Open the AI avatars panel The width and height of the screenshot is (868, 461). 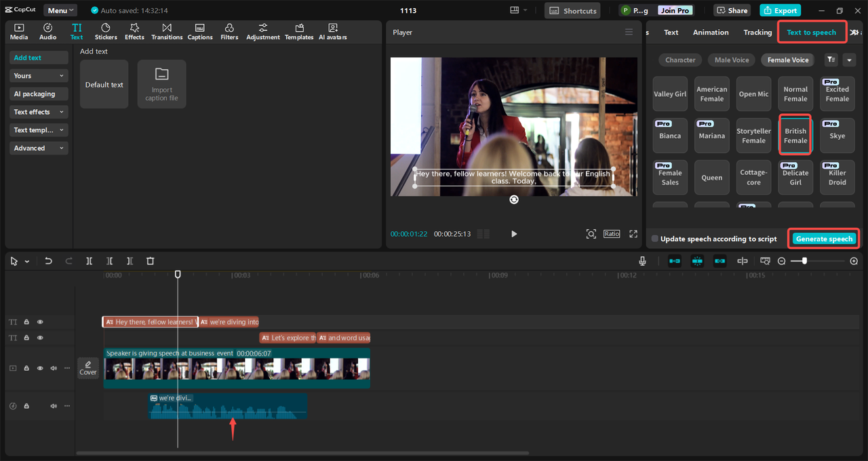click(332, 32)
